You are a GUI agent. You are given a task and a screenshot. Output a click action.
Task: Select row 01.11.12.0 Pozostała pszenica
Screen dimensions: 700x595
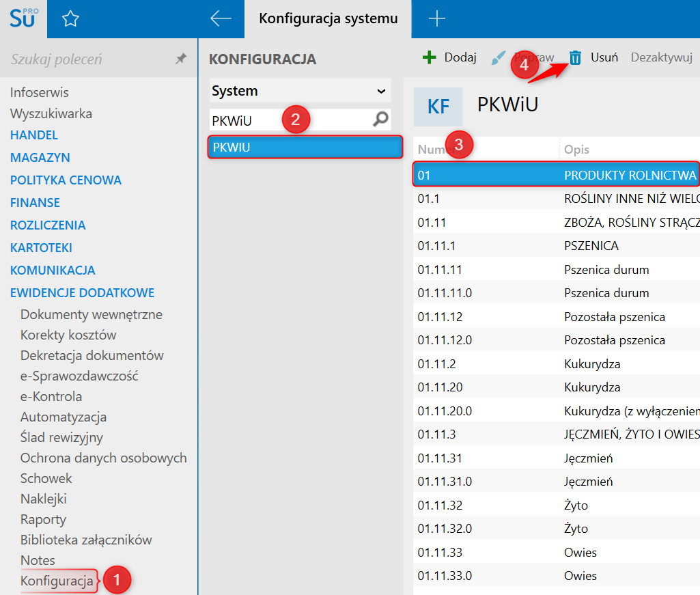tap(557, 340)
